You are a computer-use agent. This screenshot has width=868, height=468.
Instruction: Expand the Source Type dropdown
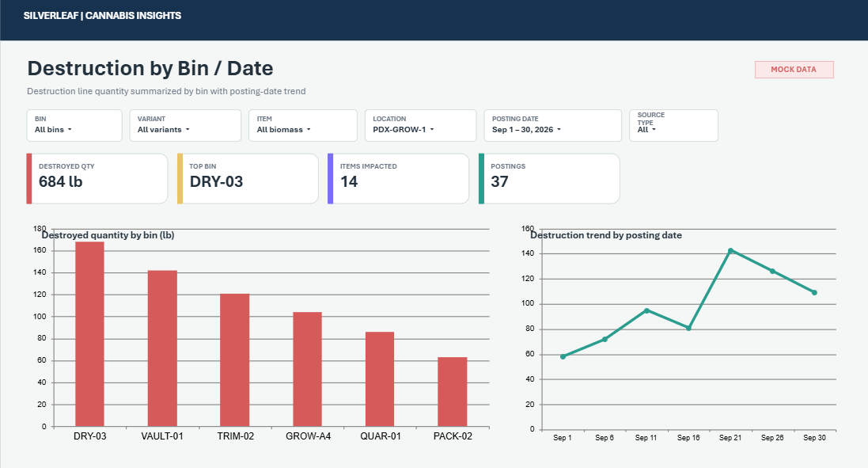pos(673,125)
